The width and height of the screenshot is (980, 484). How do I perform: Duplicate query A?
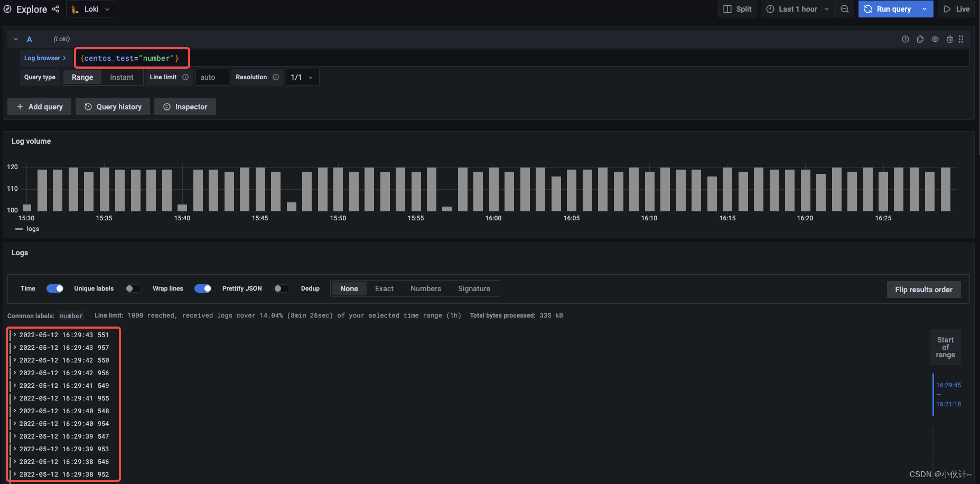pyautogui.click(x=920, y=39)
